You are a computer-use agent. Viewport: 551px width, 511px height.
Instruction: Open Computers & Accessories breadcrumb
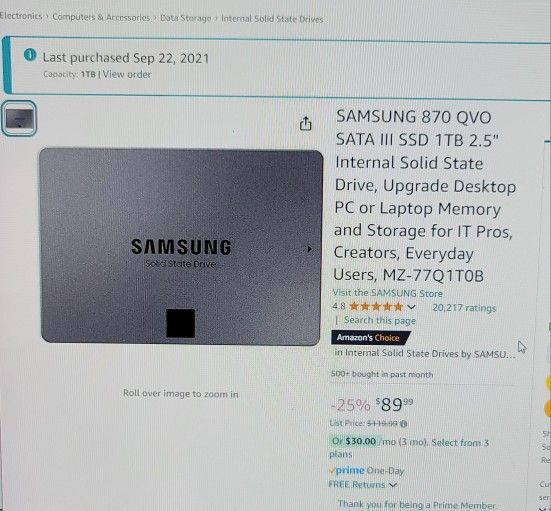tap(101, 17)
